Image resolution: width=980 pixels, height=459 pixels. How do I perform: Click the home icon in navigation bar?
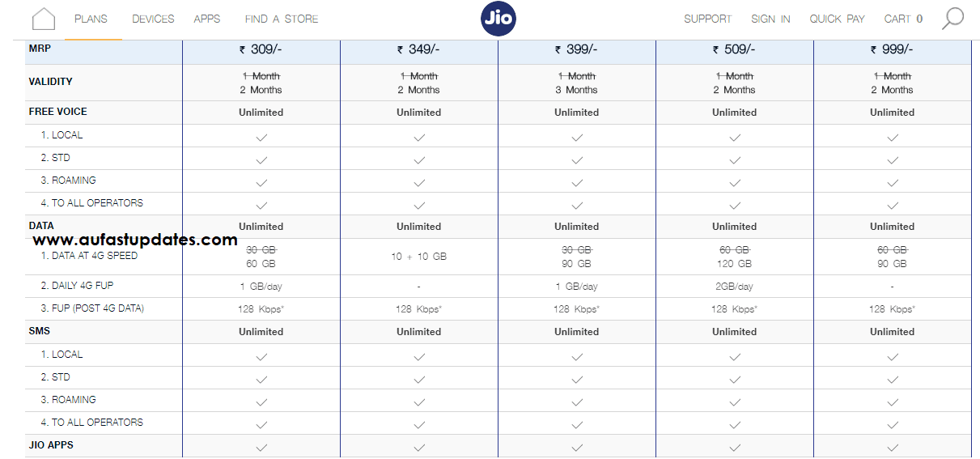tap(44, 19)
